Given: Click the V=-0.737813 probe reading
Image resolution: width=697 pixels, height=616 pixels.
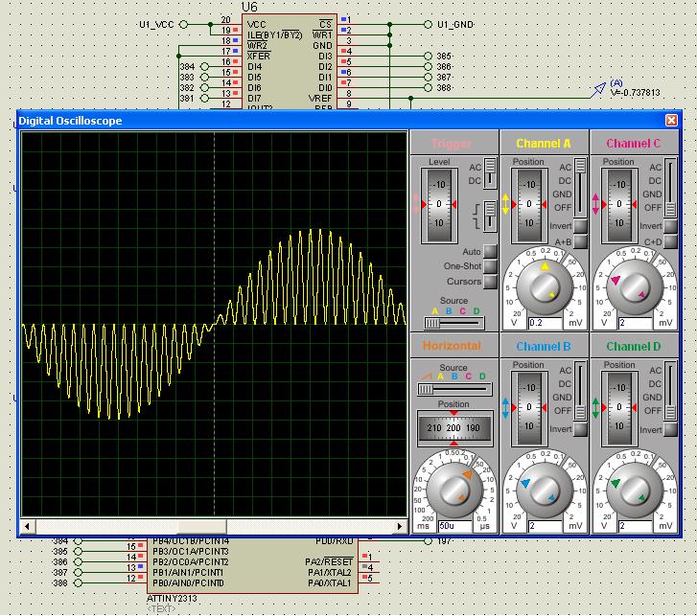Looking at the screenshot, I should point(636,93).
